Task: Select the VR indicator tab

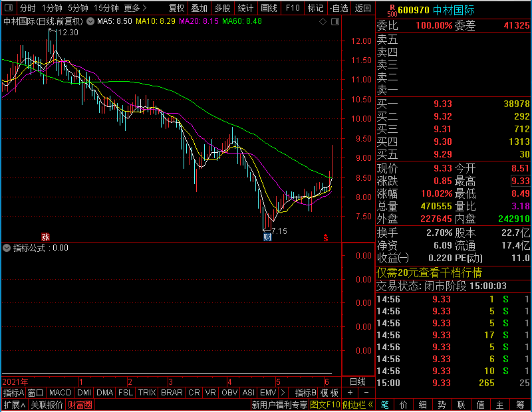Action: click(x=210, y=393)
